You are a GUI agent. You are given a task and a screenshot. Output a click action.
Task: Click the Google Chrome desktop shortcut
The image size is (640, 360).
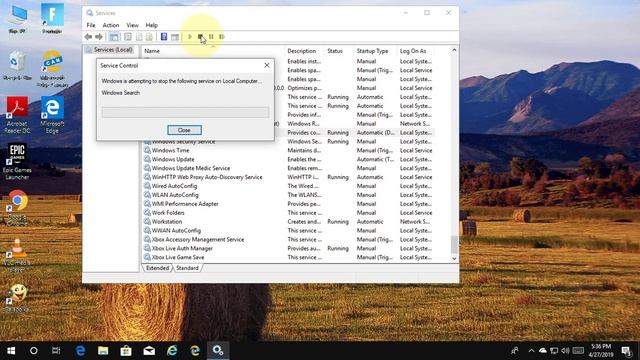point(17,208)
